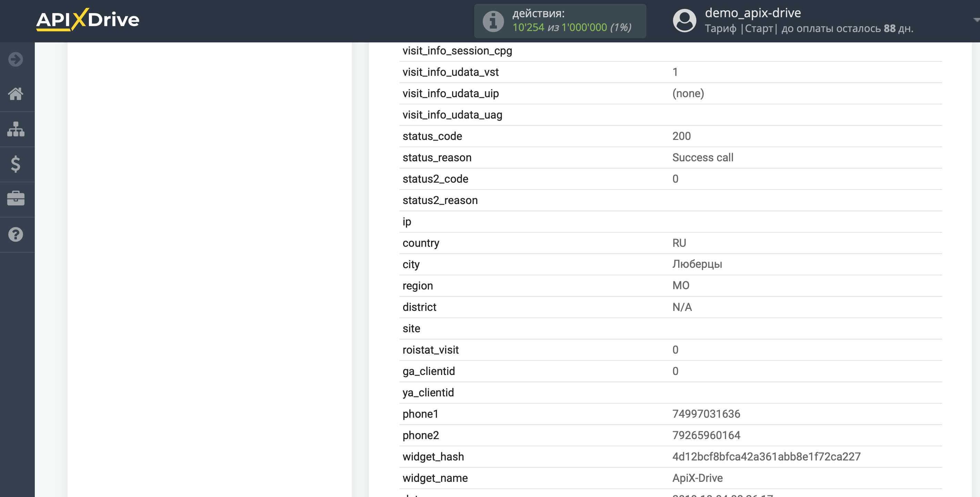Select the ip field label
Image resolution: width=980 pixels, height=497 pixels.
(x=407, y=222)
